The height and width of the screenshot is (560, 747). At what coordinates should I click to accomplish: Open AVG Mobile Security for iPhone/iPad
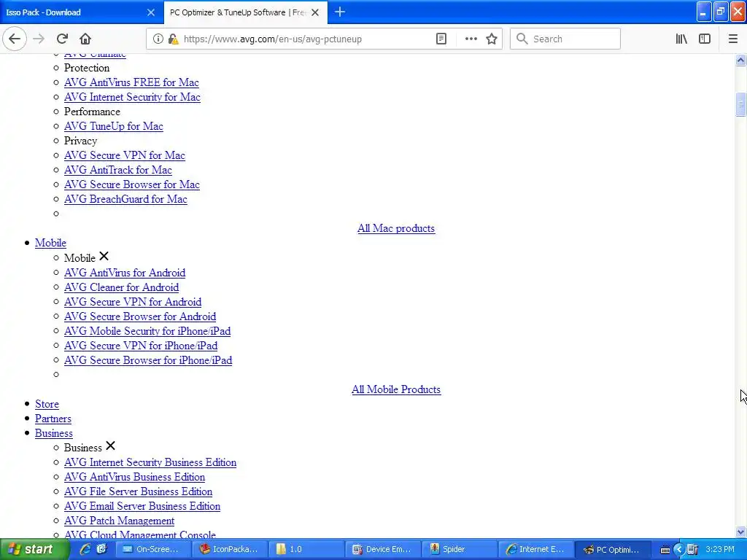pos(147,332)
